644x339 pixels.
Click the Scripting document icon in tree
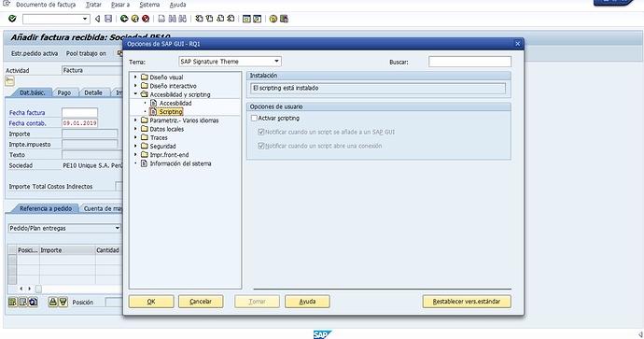click(153, 111)
